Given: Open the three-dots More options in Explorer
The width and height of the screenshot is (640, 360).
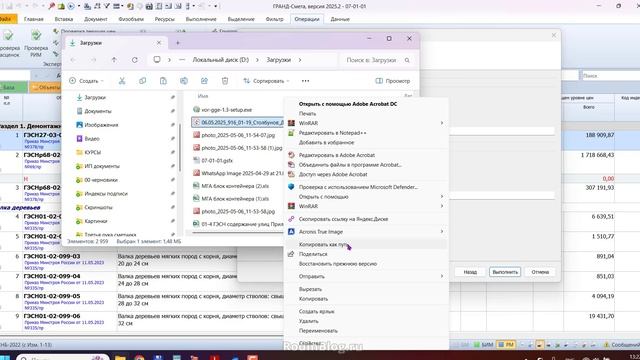Looking at the screenshot, I should click(x=305, y=81).
